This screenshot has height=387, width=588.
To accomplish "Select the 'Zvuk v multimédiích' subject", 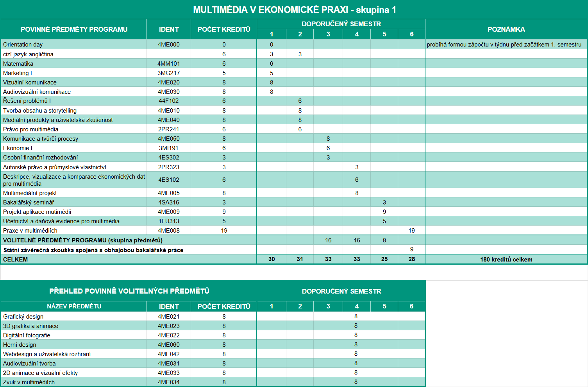I will click(x=29, y=382).
